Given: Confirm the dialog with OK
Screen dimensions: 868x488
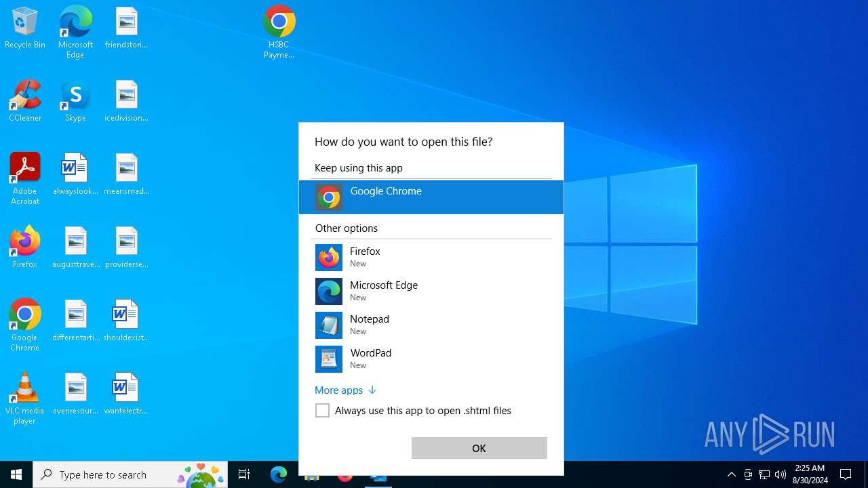Looking at the screenshot, I should [479, 448].
